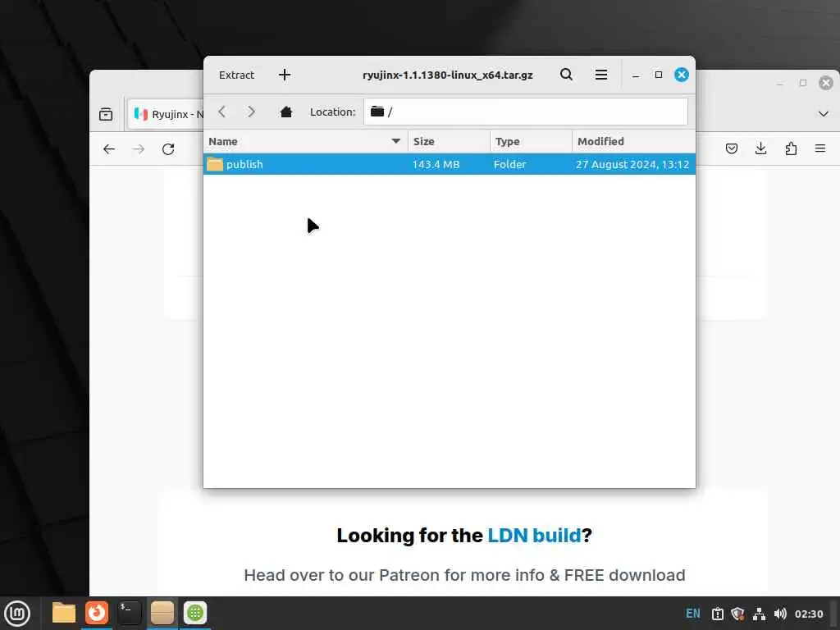This screenshot has height=630, width=840.
Task: Open network connections tray icon
Action: click(x=759, y=614)
